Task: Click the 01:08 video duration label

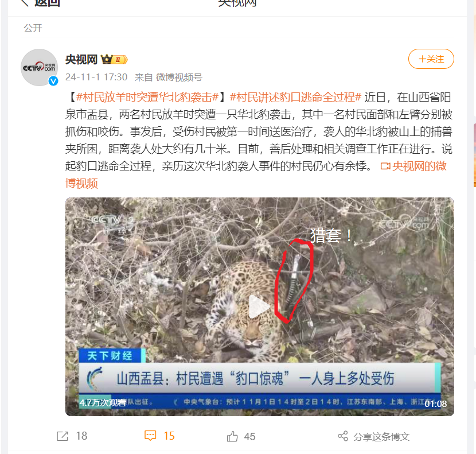Action: pyautogui.click(x=436, y=404)
